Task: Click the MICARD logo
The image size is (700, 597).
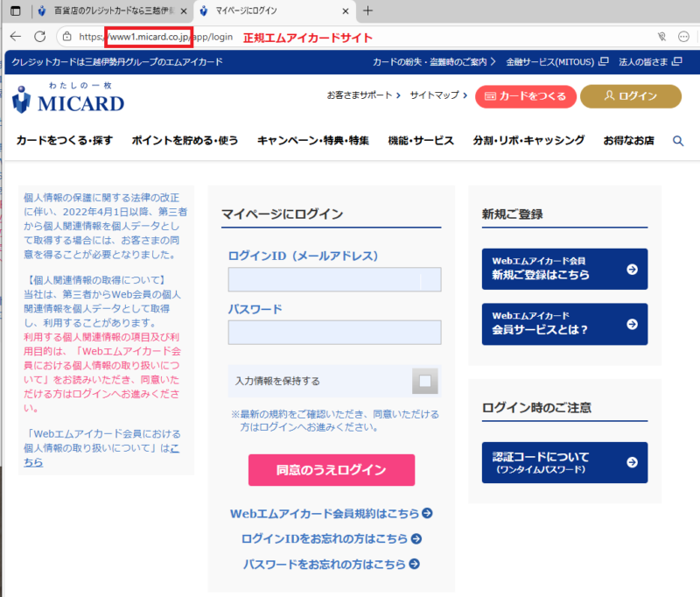Action: click(68, 100)
